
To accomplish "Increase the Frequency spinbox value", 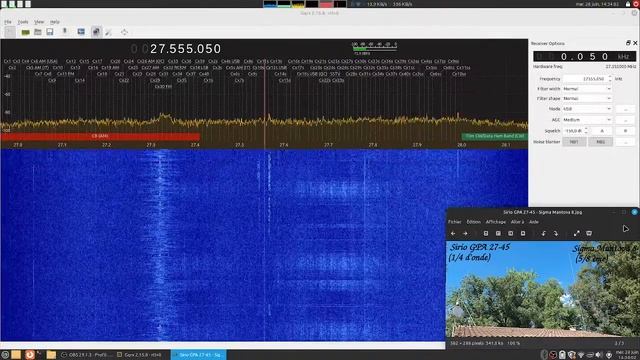I will [610, 76].
